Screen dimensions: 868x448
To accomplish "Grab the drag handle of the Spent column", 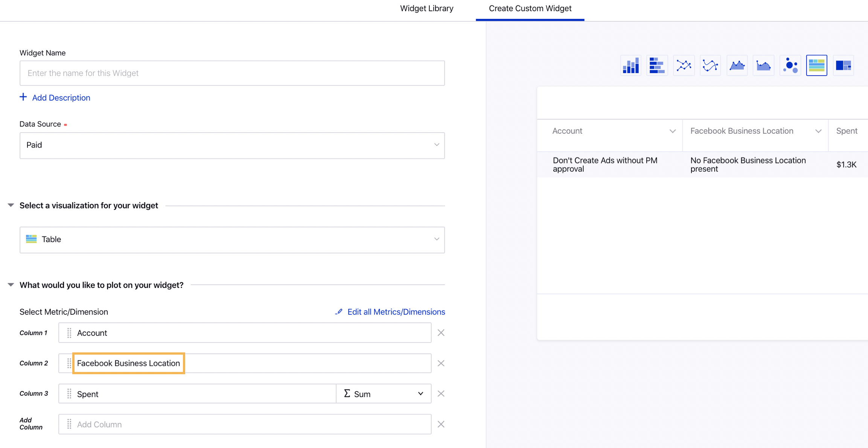I will coord(69,394).
